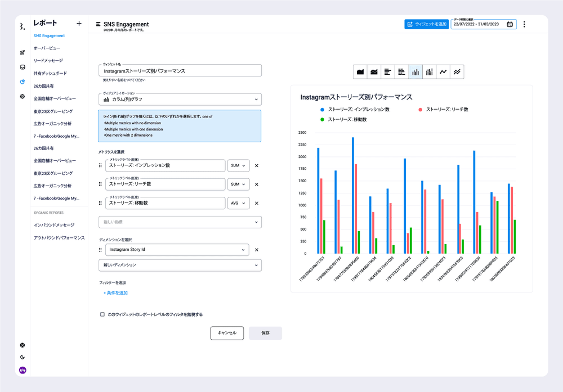Open the rocket icon in left sidebar
Viewport: 563px width, 392px height.
click(23, 52)
